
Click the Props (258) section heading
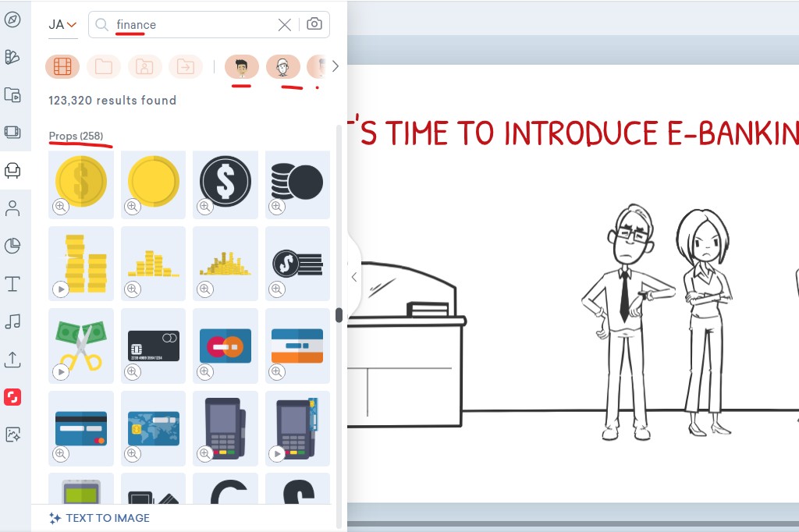tap(76, 136)
